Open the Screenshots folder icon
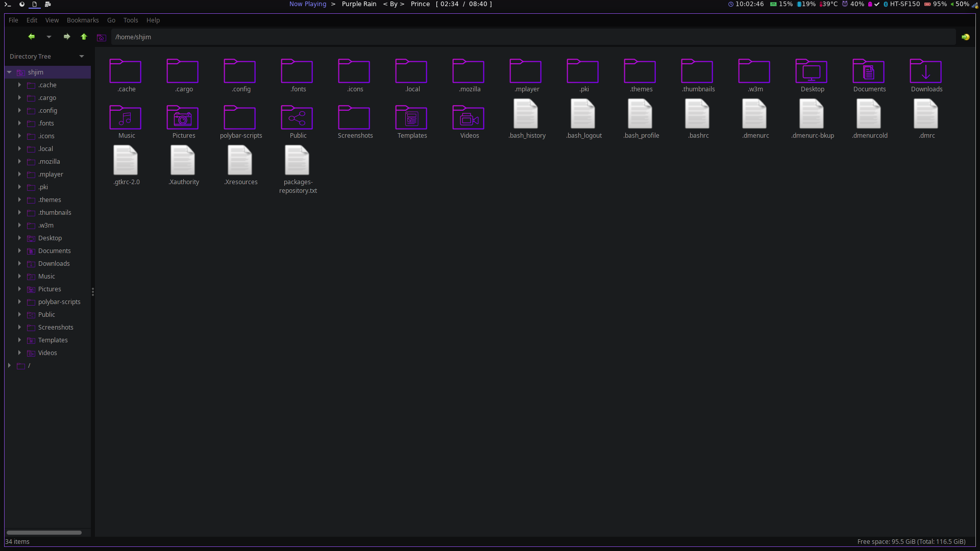Image resolution: width=980 pixels, height=551 pixels. (354, 118)
